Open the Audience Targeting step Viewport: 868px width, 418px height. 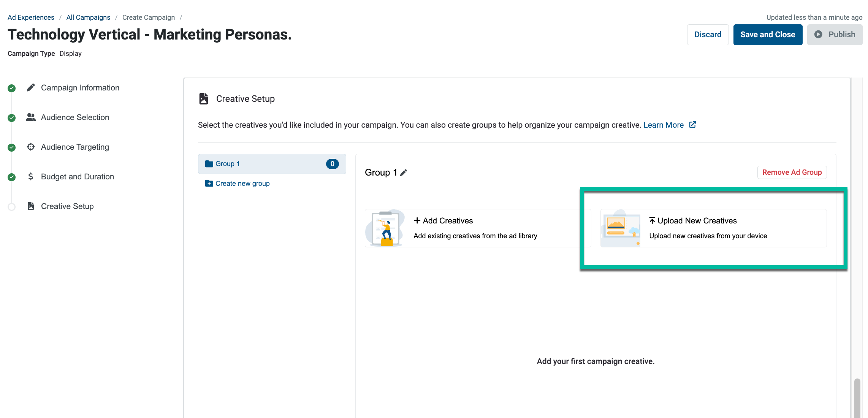[x=75, y=147]
